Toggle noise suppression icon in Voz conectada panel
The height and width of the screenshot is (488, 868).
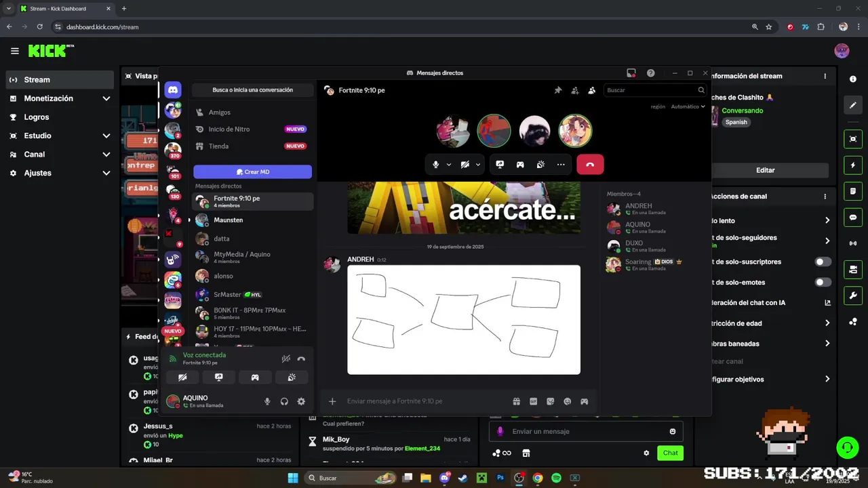click(x=286, y=359)
